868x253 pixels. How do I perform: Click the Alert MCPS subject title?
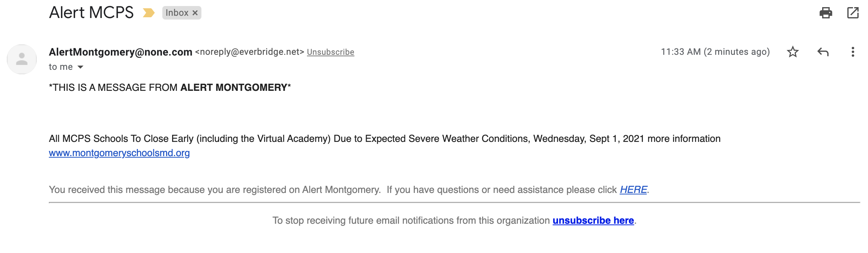tap(91, 12)
